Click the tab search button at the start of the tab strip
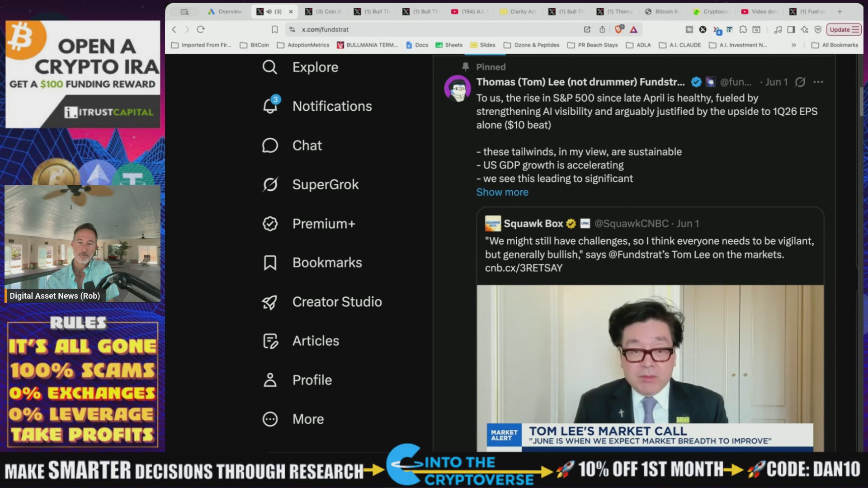 (184, 12)
